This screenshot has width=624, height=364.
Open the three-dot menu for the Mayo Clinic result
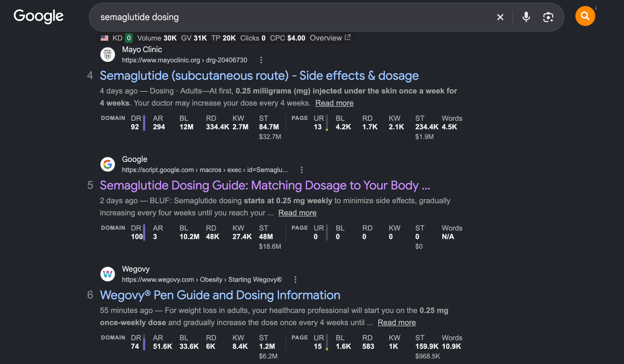261,60
